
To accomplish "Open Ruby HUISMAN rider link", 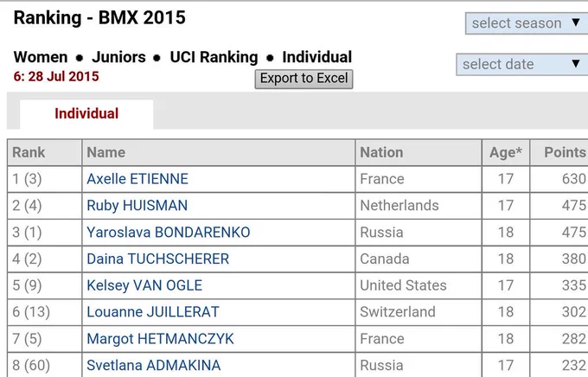I will [x=137, y=206].
